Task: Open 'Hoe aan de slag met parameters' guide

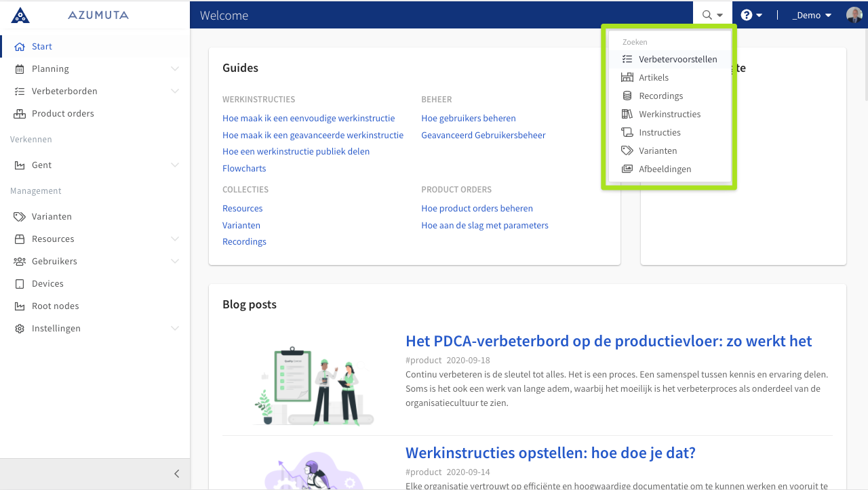Action: click(485, 226)
